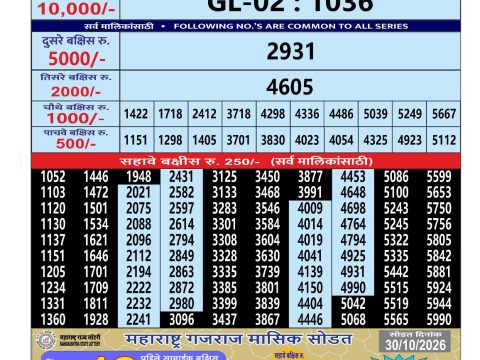The image size is (480, 360).
Task: Select fifth prize number 3830
Action: point(273,140)
